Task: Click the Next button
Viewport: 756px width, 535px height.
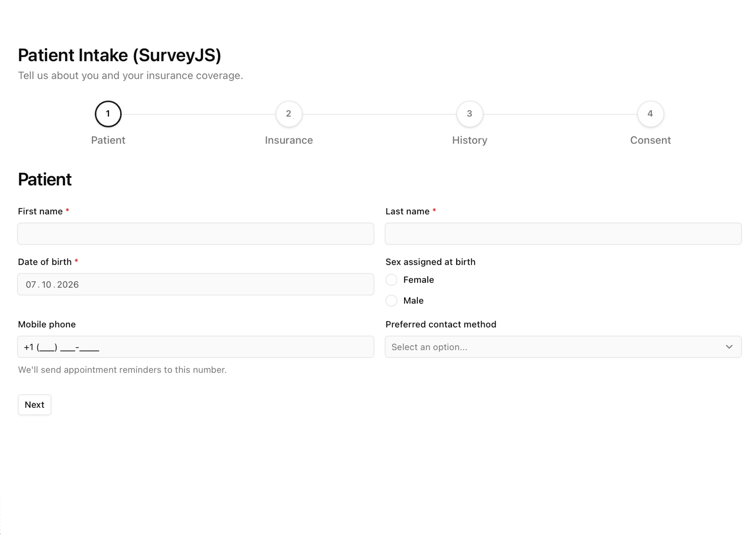Action: click(x=34, y=405)
